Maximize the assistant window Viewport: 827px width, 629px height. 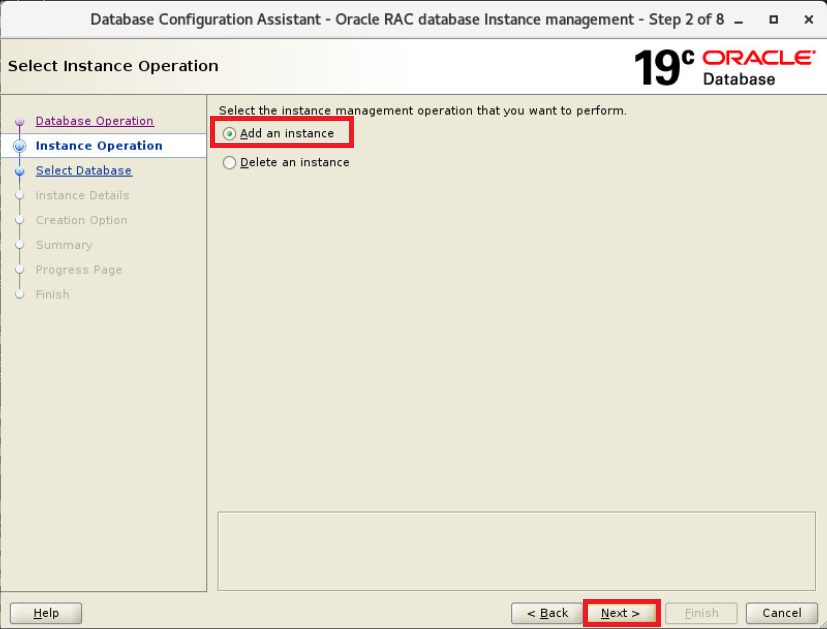click(774, 20)
